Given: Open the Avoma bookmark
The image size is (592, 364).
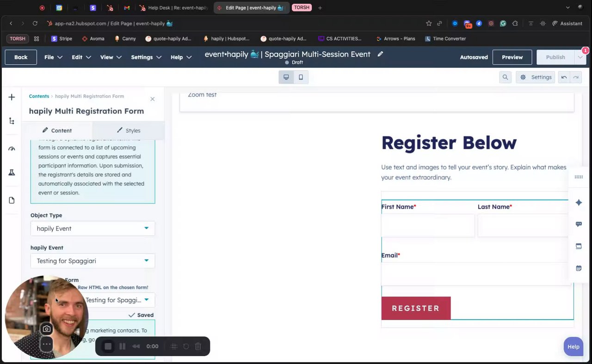Looking at the screenshot, I should point(92,39).
